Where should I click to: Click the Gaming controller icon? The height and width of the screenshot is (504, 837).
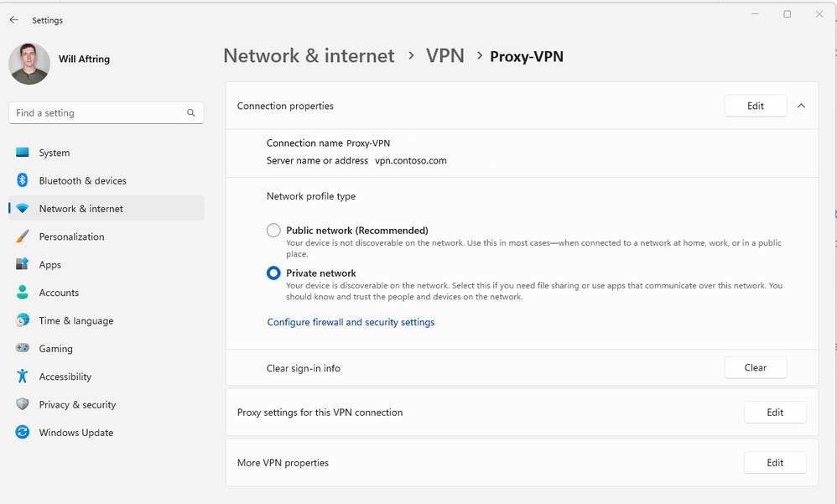pyautogui.click(x=23, y=348)
